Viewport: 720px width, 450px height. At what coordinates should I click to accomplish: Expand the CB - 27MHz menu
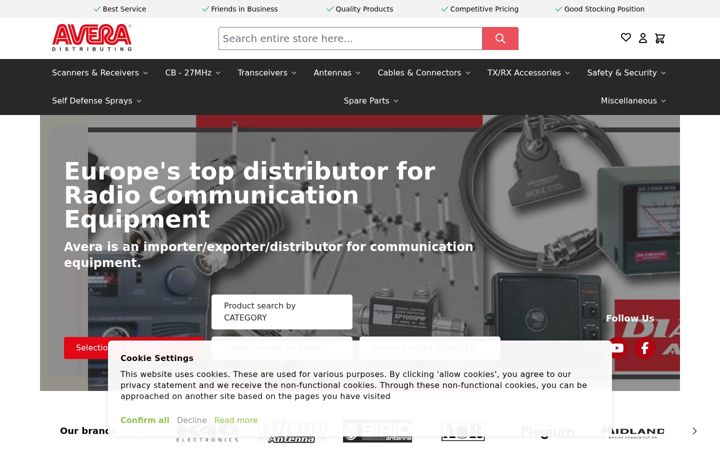(x=192, y=73)
